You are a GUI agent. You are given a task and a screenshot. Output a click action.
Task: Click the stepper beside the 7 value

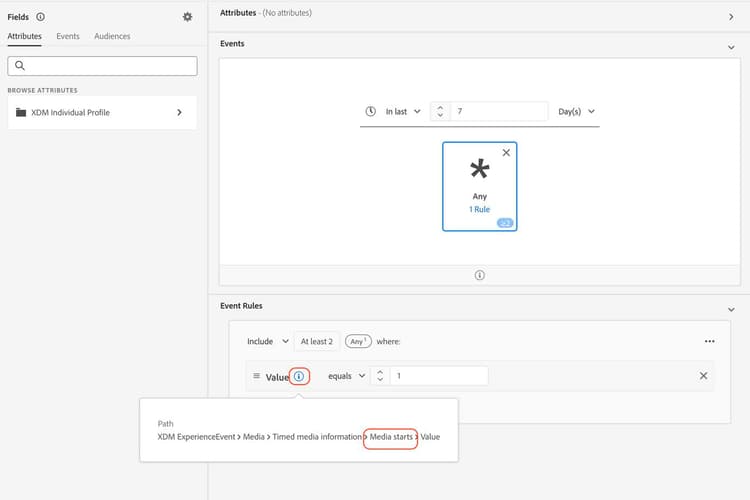coord(440,111)
